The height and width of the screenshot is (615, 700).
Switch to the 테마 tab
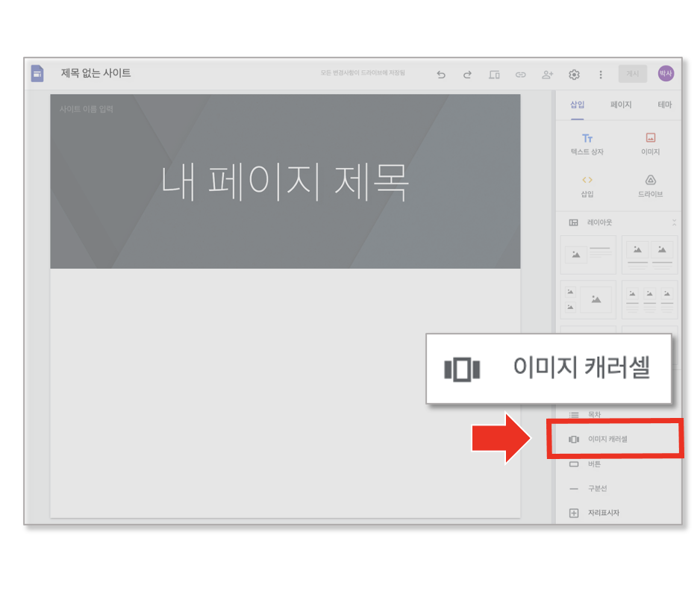664,104
